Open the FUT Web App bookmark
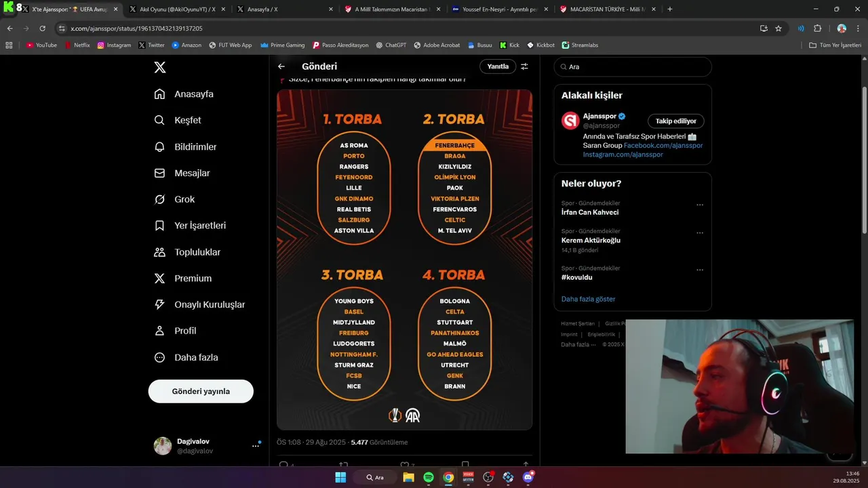 [x=230, y=45]
